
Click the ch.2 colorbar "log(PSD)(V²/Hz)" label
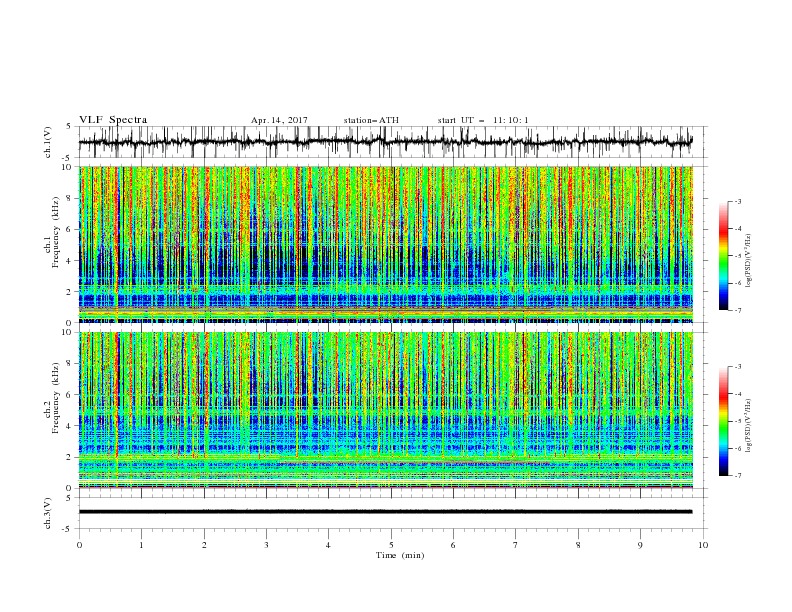coord(748,426)
